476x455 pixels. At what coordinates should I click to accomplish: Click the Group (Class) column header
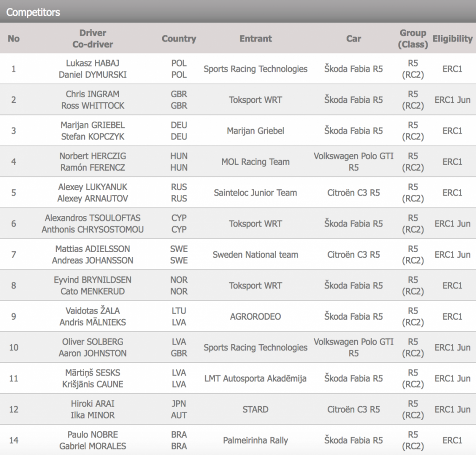point(413,39)
